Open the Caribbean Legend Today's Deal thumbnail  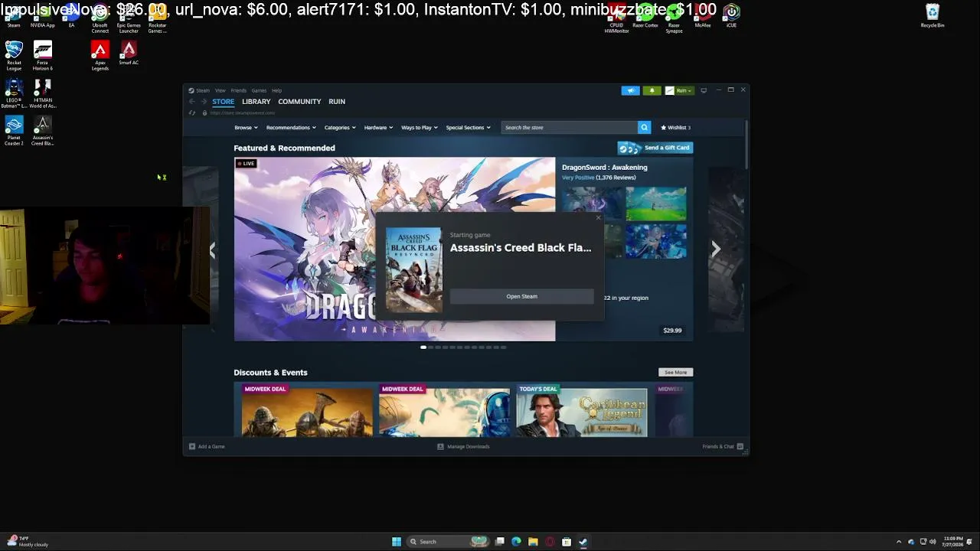tap(582, 411)
